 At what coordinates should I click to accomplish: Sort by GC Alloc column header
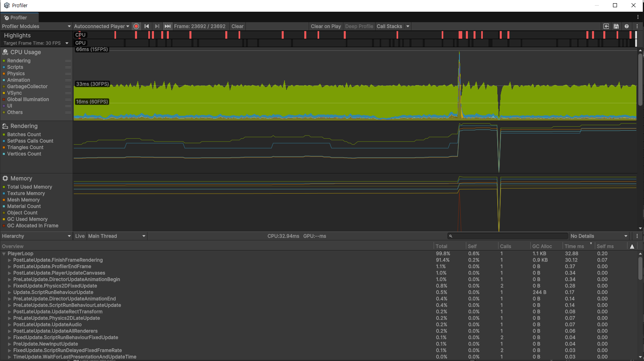(x=546, y=246)
